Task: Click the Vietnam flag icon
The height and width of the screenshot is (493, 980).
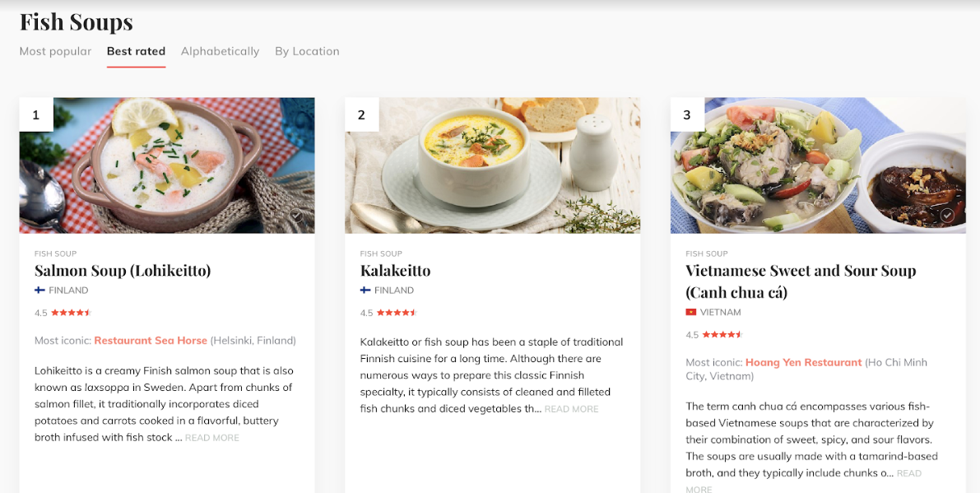Action: coord(691,313)
